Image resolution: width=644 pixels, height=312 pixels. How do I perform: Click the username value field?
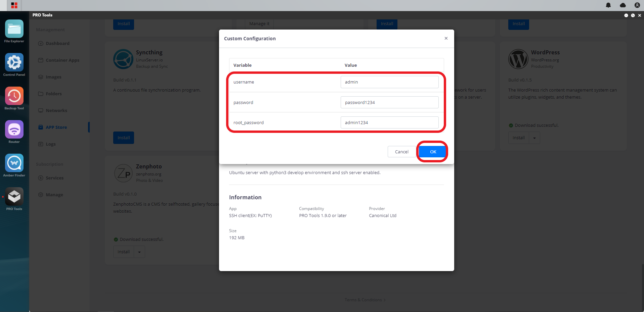pos(390,82)
